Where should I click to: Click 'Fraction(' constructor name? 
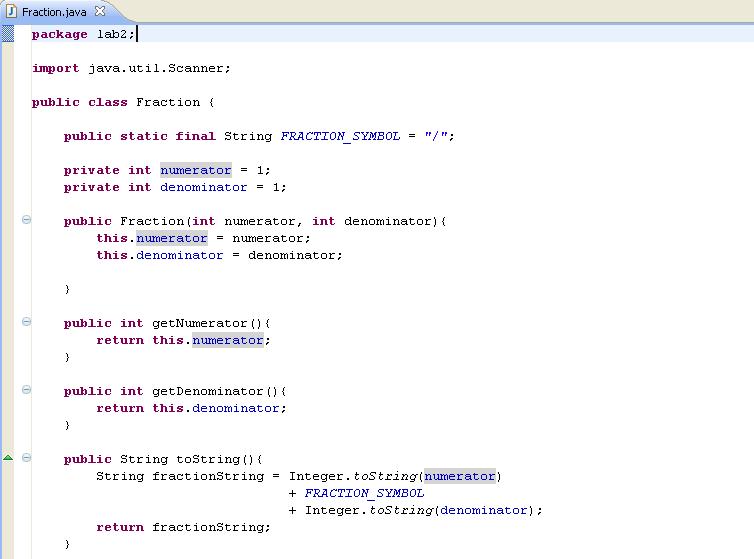[x=156, y=221]
